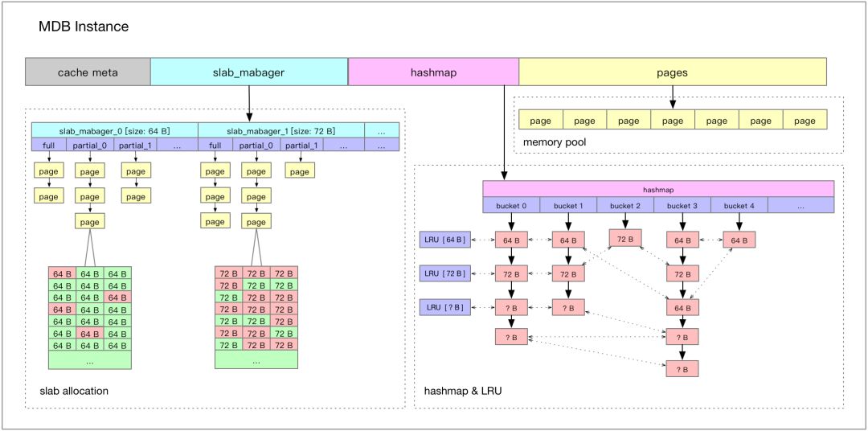
Task: Click the last ? B node in bucket 3 chain
Action: (x=682, y=369)
